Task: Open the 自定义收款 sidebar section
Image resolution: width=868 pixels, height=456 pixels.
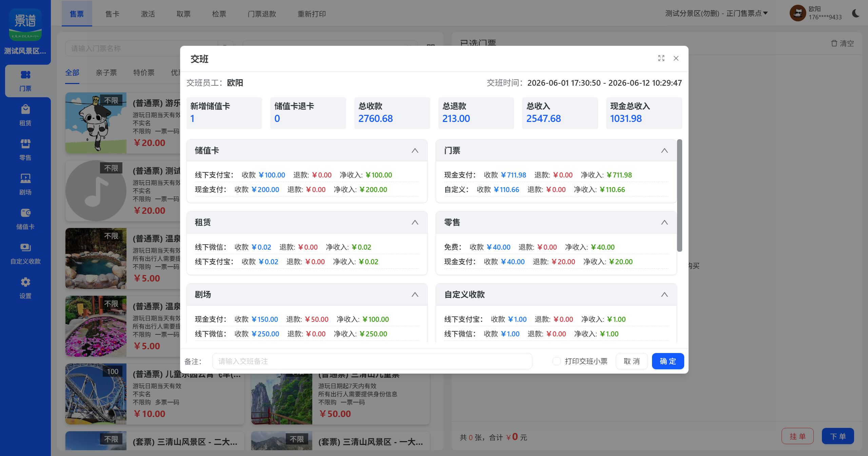Action: tap(25, 254)
